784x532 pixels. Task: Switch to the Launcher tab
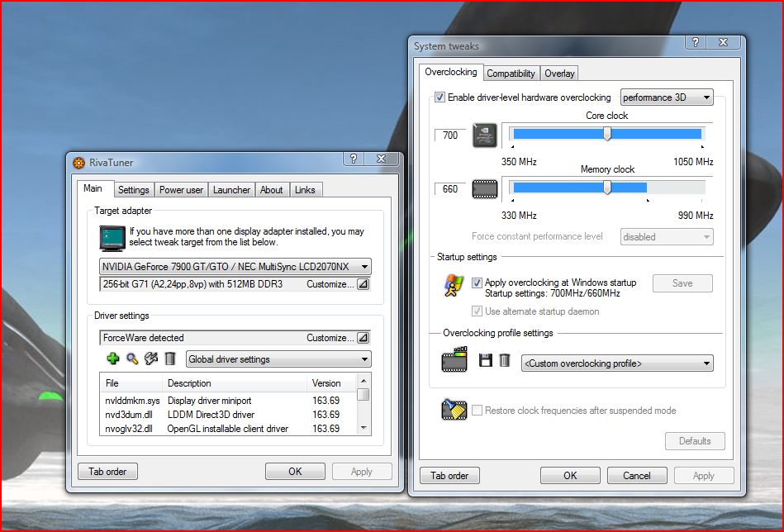coord(231,190)
